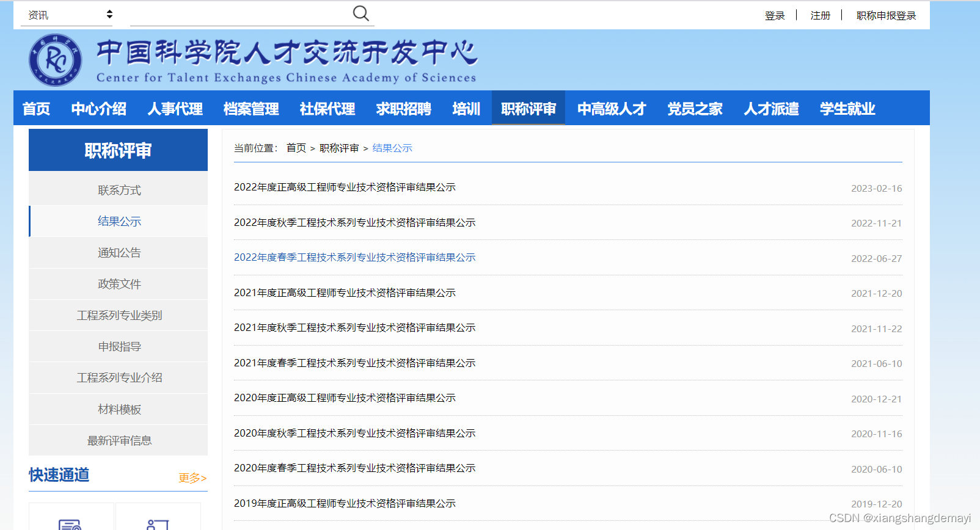
Task: Click the date 2020-11-16
Action: [x=876, y=434]
